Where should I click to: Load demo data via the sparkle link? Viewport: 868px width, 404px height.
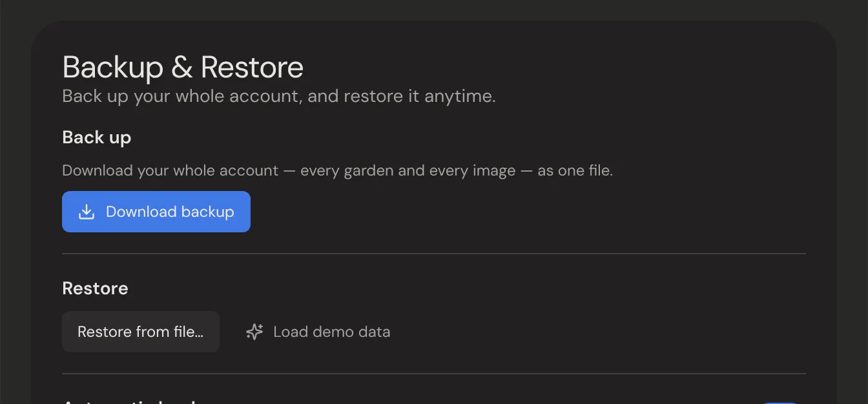click(318, 332)
